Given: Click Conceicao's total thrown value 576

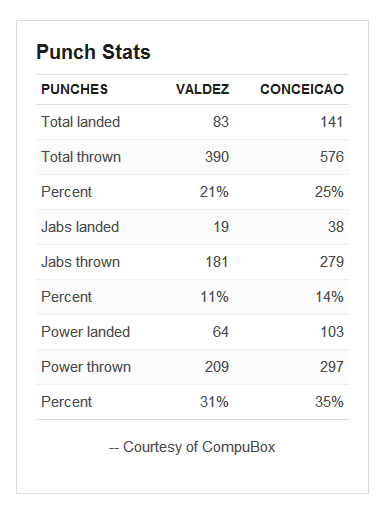Looking at the screenshot, I should point(332,157).
